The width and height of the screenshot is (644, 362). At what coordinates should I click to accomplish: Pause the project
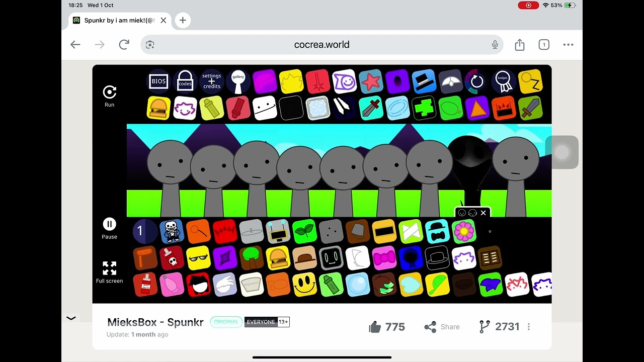click(109, 228)
